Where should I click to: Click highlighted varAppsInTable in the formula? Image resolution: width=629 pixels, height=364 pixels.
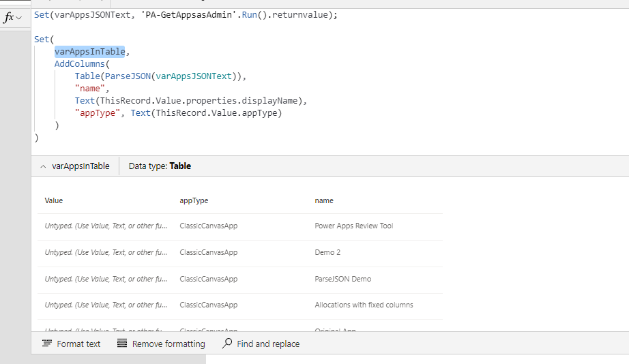point(89,52)
